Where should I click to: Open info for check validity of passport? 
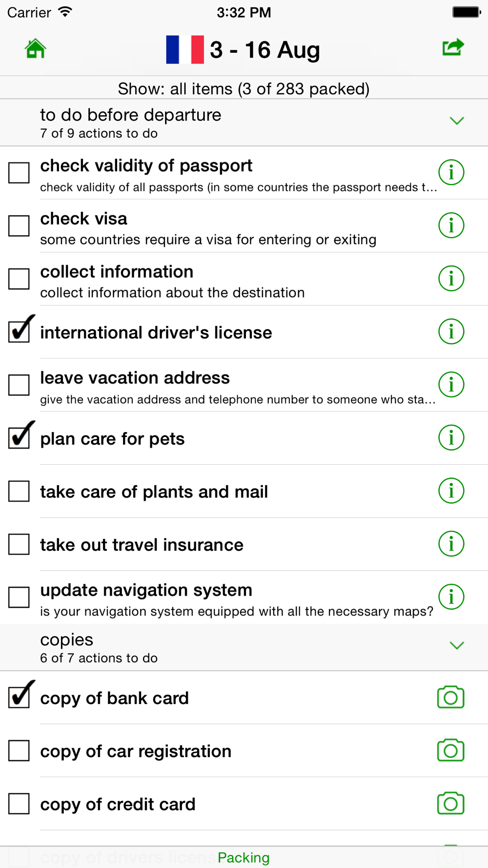point(451,172)
